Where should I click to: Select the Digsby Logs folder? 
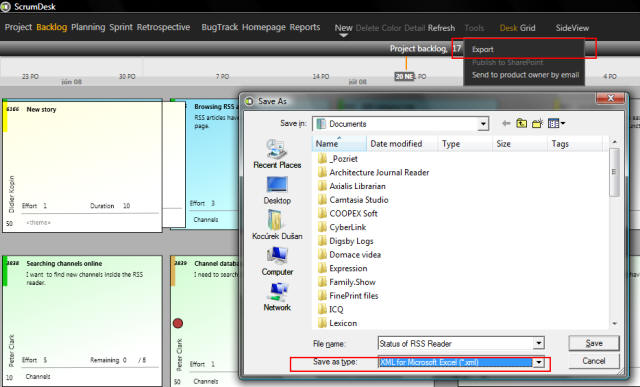(346, 241)
